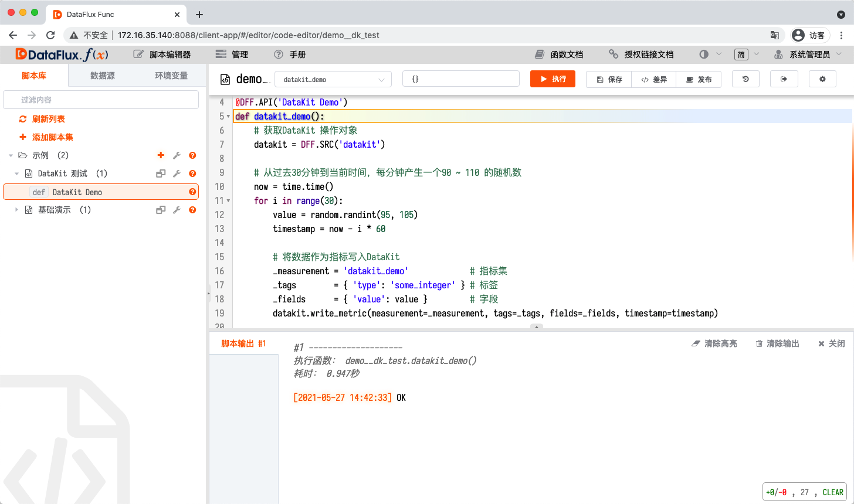Switch to the 数据源 tab
Screen dimensions: 854x504
[103, 76]
